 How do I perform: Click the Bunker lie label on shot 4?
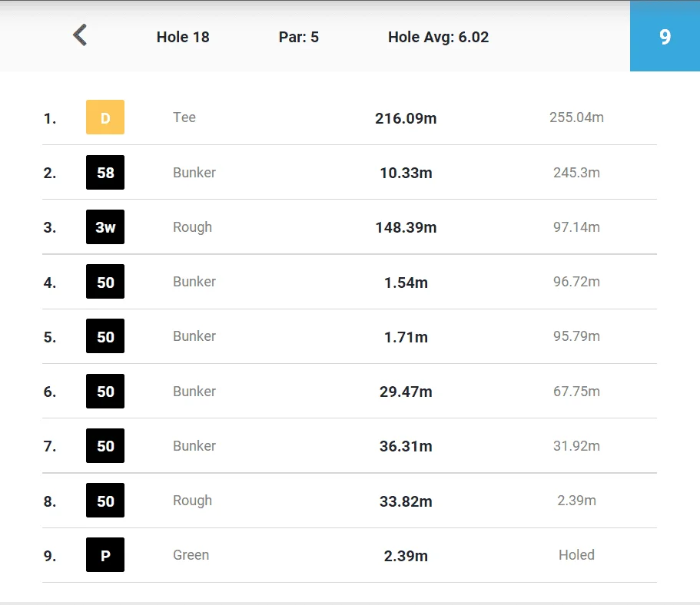point(194,282)
